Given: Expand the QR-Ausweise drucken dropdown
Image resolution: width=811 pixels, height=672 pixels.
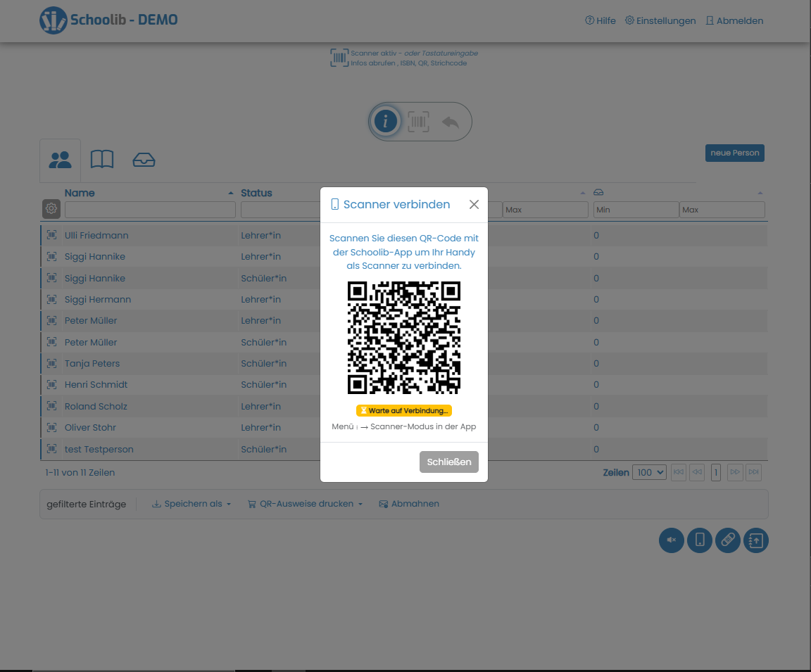Looking at the screenshot, I should pos(304,503).
